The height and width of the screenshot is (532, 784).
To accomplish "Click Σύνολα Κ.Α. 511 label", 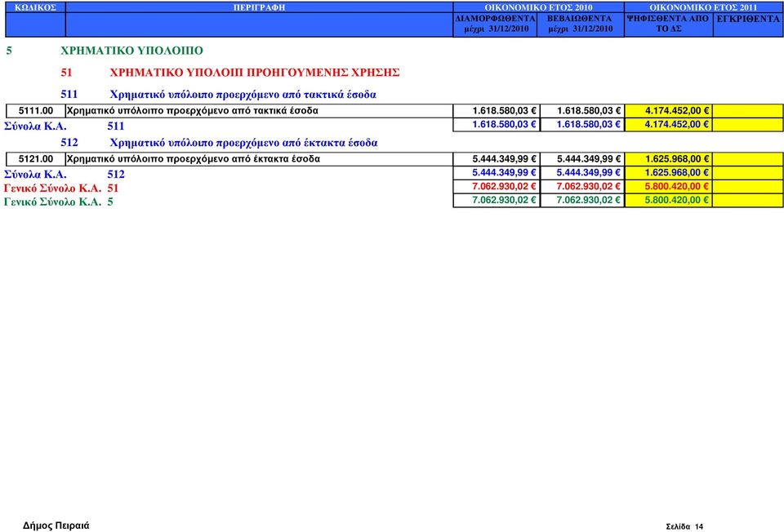I will 64,126.
